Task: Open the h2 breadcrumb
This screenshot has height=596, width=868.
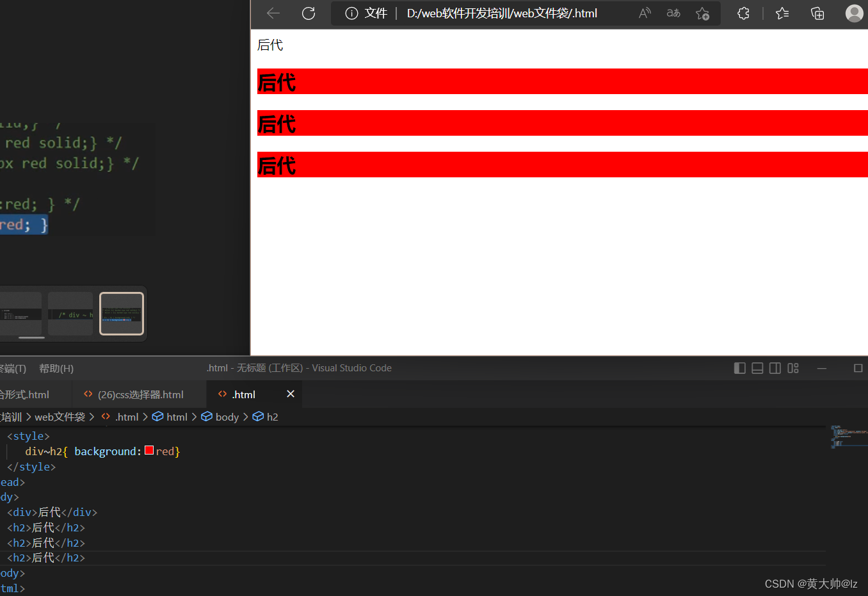Action: pos(266,417)
